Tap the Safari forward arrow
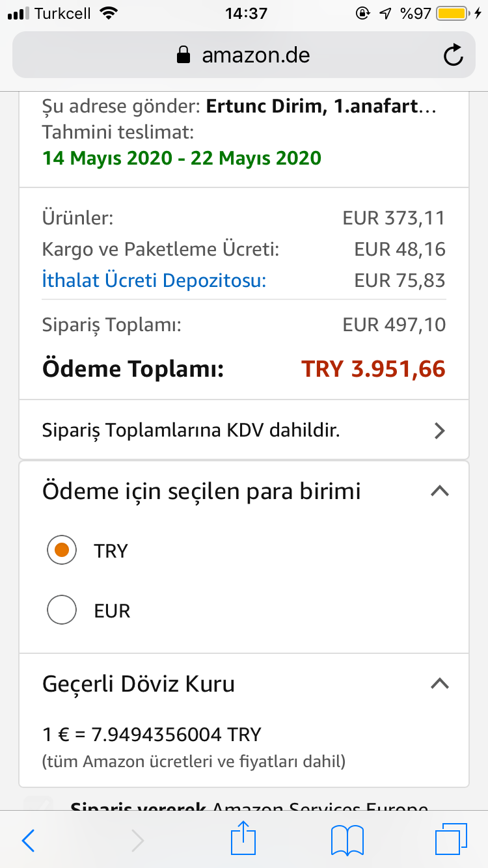The height and width of the screenshot is (868, 488). click(138, 841)
